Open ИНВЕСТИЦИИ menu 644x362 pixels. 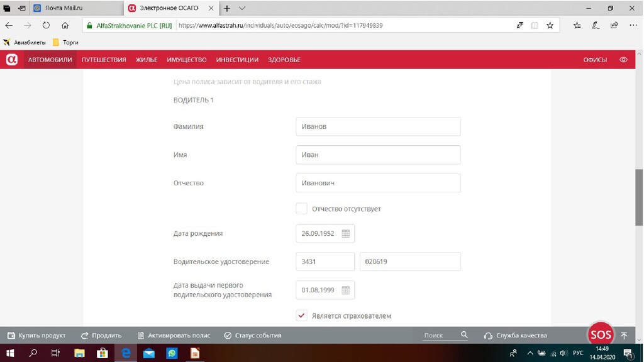237,60
